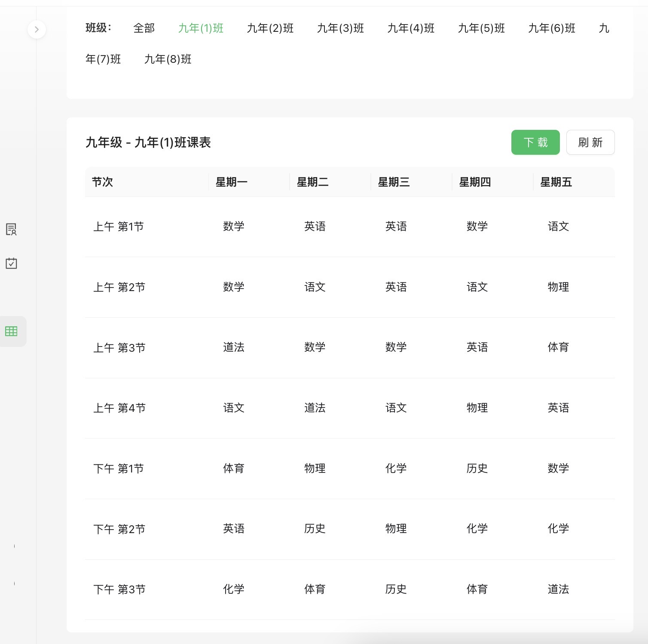The image size is (648, 644).
Task: Download the 九年(1)班 timetable via 下载
Action: click(535, 142)
